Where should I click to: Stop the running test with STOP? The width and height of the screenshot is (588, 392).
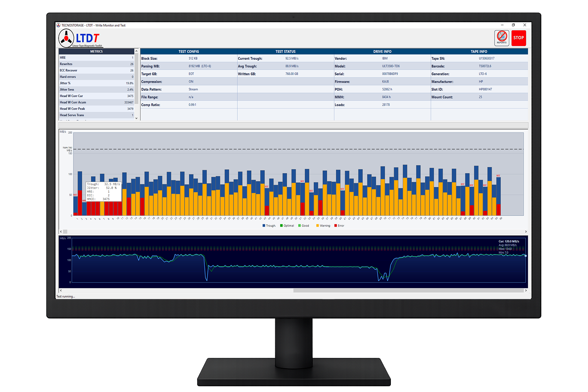coord(519,38)
